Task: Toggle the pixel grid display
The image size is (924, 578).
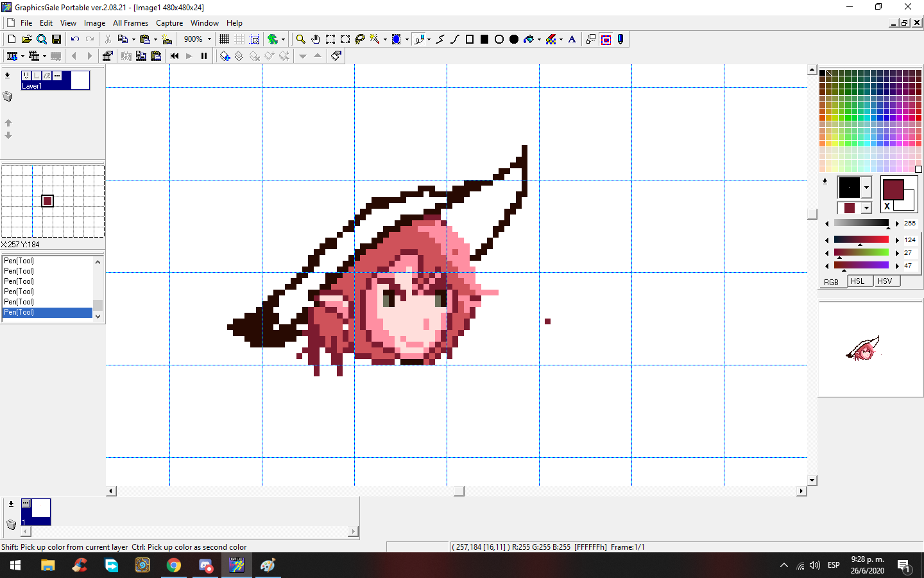Action: (224, 39)
